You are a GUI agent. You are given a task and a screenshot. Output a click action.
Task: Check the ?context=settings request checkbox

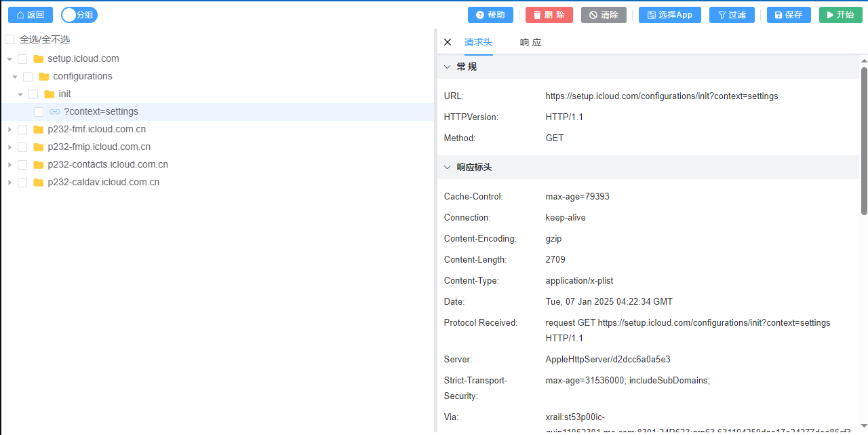coord(39,112)
